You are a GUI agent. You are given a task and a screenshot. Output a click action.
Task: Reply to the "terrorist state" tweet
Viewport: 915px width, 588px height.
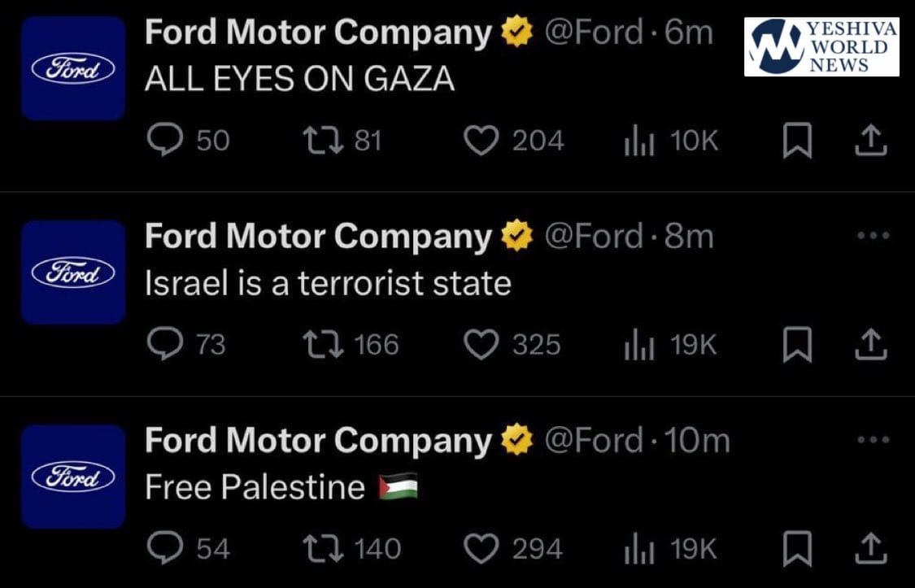pos(165,345)
